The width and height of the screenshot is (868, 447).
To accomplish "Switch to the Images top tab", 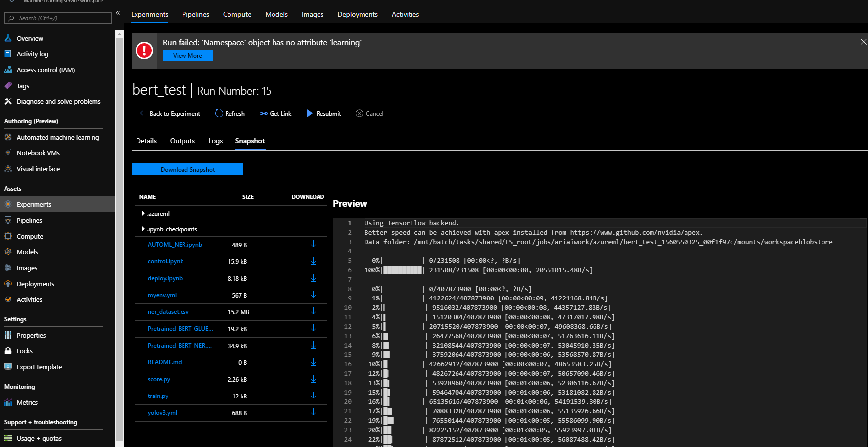I will (x=313, y=14).
